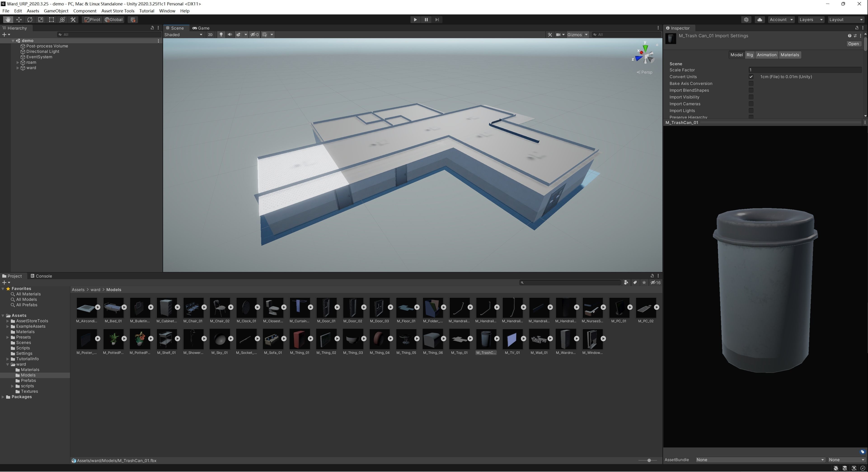The height and width of the screenshot is (472, 868).
Task: Toggle grid snapping icon in toolbar
Action: [x=133, y=20]
